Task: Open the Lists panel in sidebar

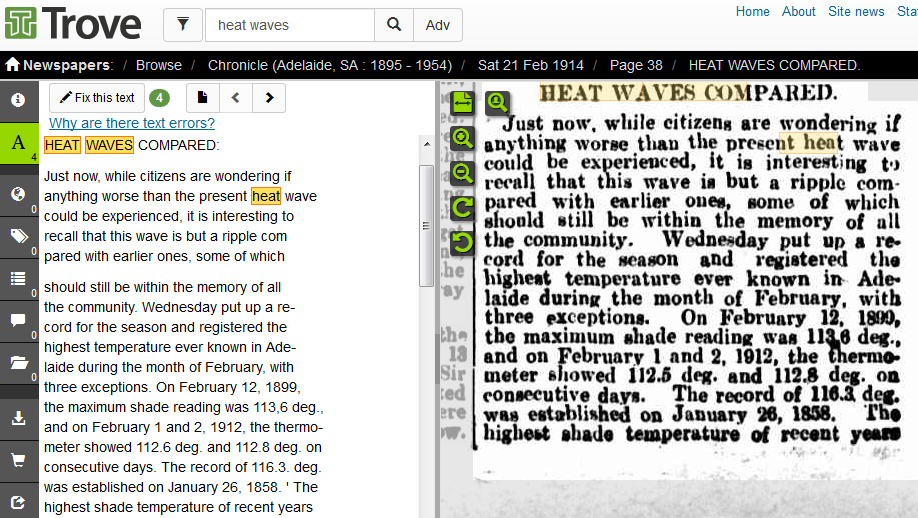Action: (18, 279)
